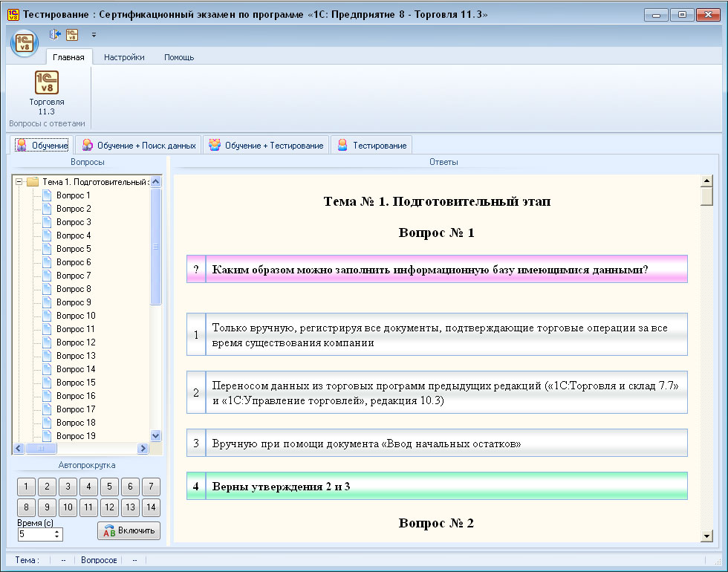Click autoscroll number button 4
728x572 pixels.
tap(88, 487)
